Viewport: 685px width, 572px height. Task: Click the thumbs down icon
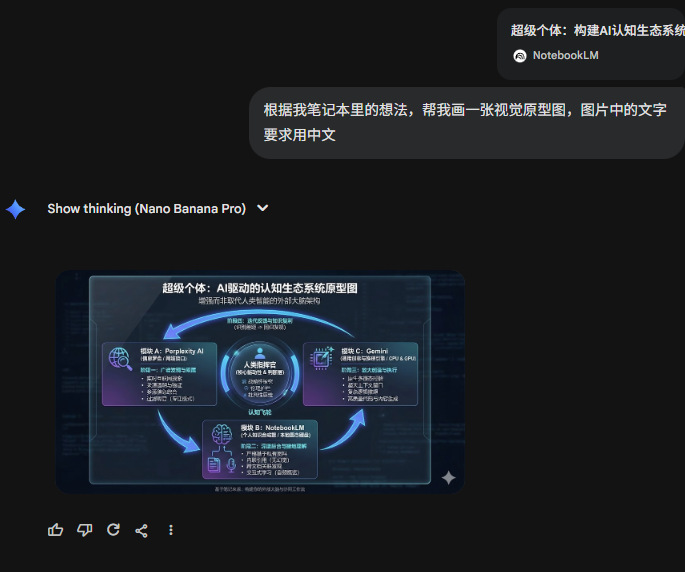coord(84,530)
